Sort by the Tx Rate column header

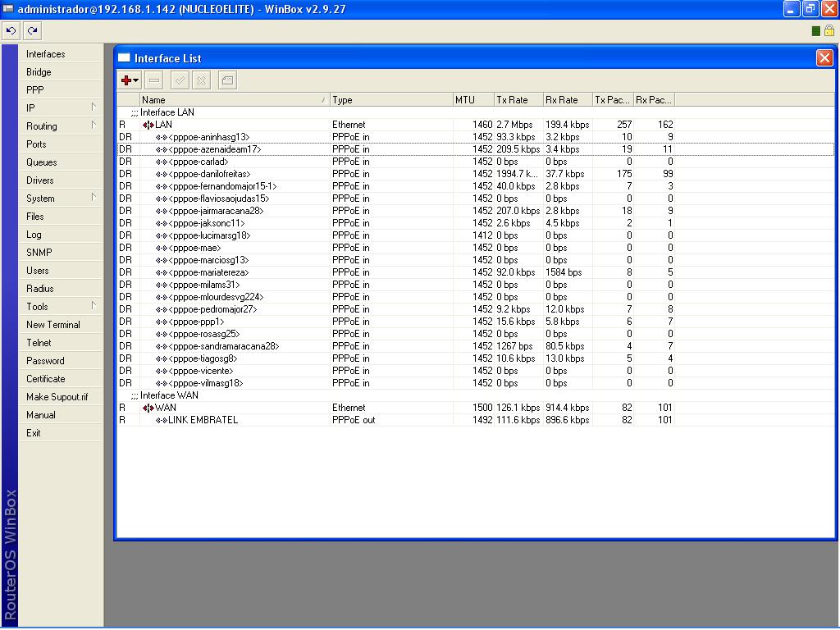pos(518,99)
